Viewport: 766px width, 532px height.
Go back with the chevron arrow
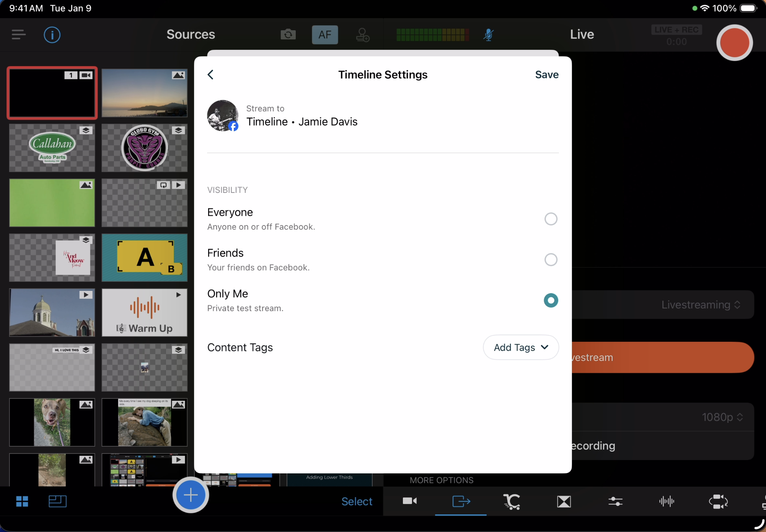(211, 75)
